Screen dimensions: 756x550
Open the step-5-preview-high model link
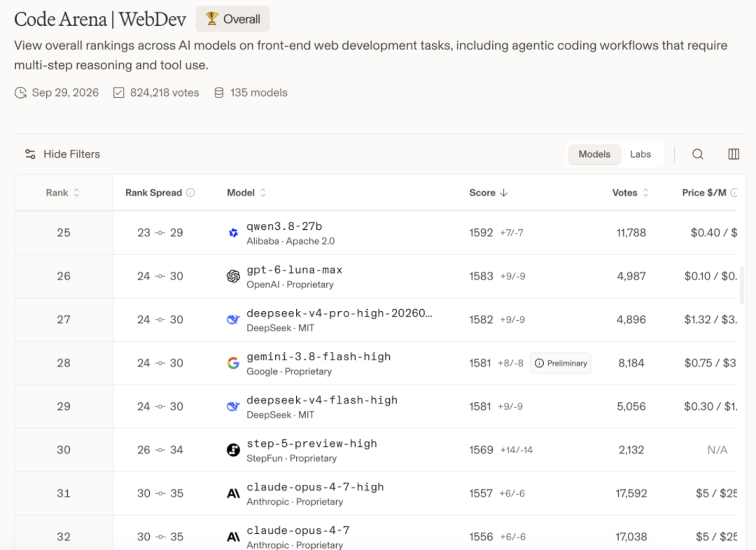coord(312,444)
